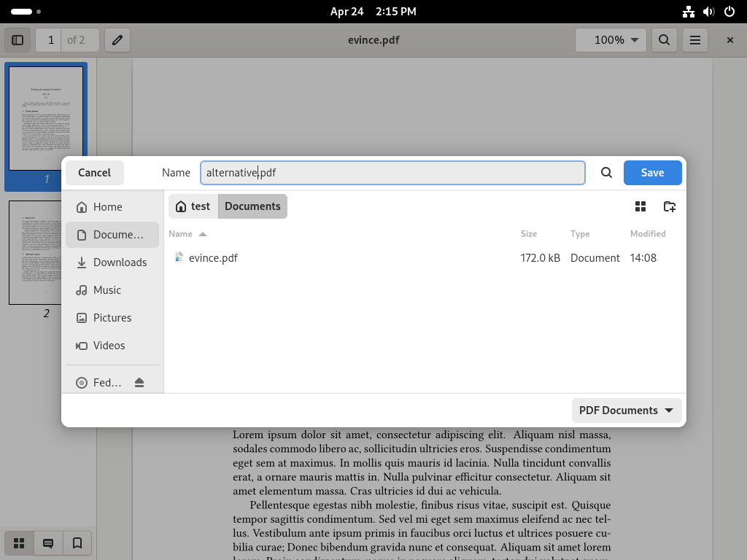Screen dimensions: 747x560
Task: Sort files by Size column
Action: click(529, 234)
